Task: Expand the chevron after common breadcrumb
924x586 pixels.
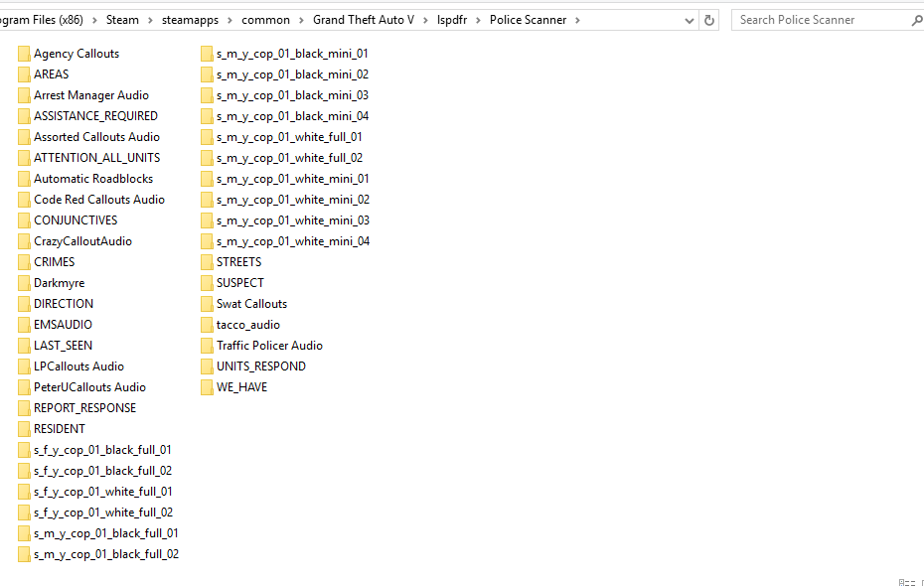Action: [x=301, y=20]
